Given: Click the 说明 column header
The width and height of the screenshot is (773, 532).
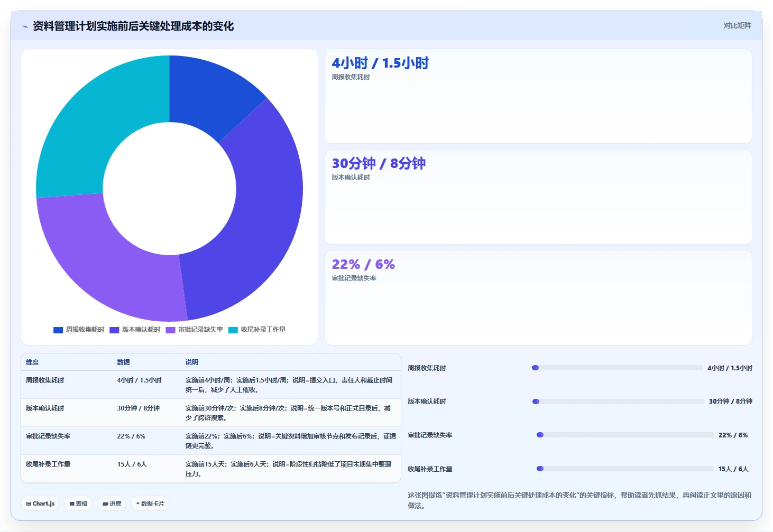Looking at the screenshot, I should [191, 362].
